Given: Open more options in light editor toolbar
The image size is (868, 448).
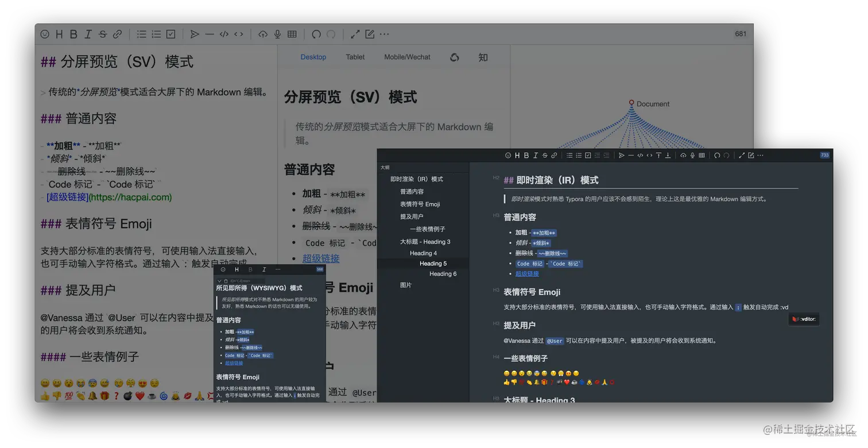Looking at the screenshot, I should [385, 34].
